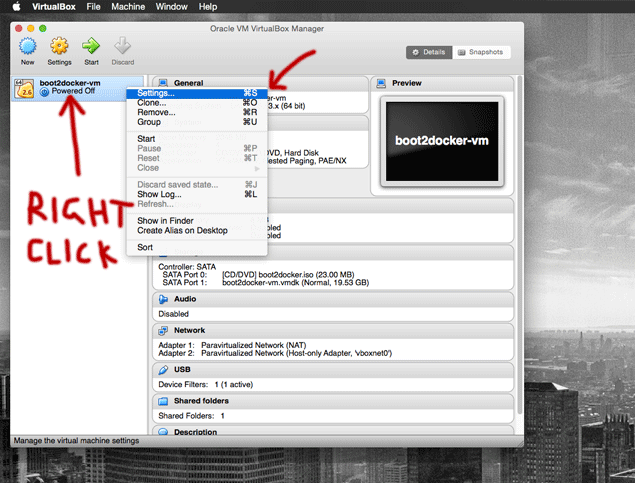
Task: Switch to Snapshots view
Action: (x=481, y=52)
